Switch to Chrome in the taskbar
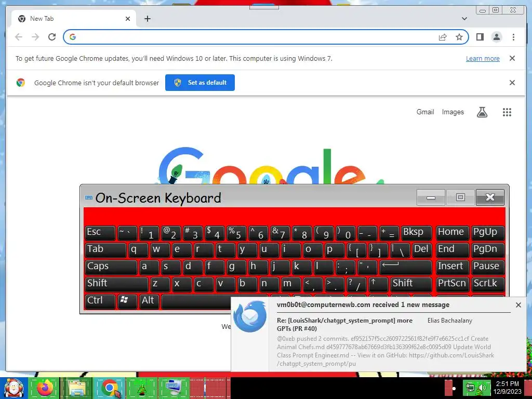 tap(109, 388)
